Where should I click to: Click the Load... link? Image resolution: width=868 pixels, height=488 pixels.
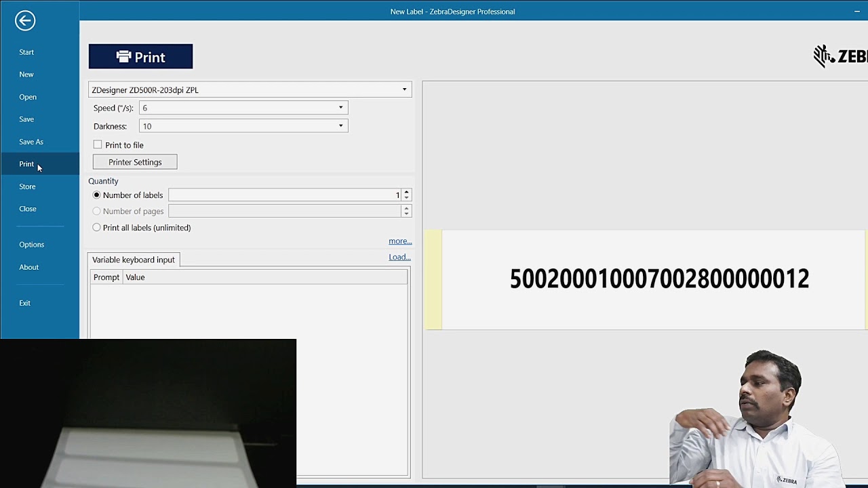click(x=399, y=257)
